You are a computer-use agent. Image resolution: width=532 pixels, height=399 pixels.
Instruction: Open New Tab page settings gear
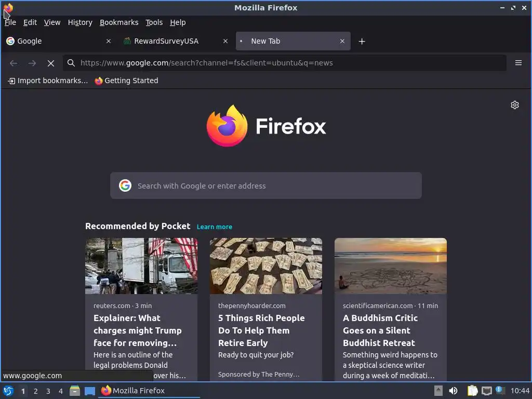tap(515, 105)
